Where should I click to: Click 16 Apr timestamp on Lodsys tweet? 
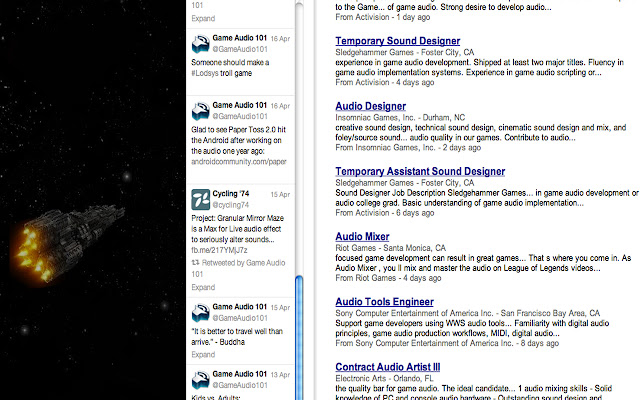click(280, 39)
